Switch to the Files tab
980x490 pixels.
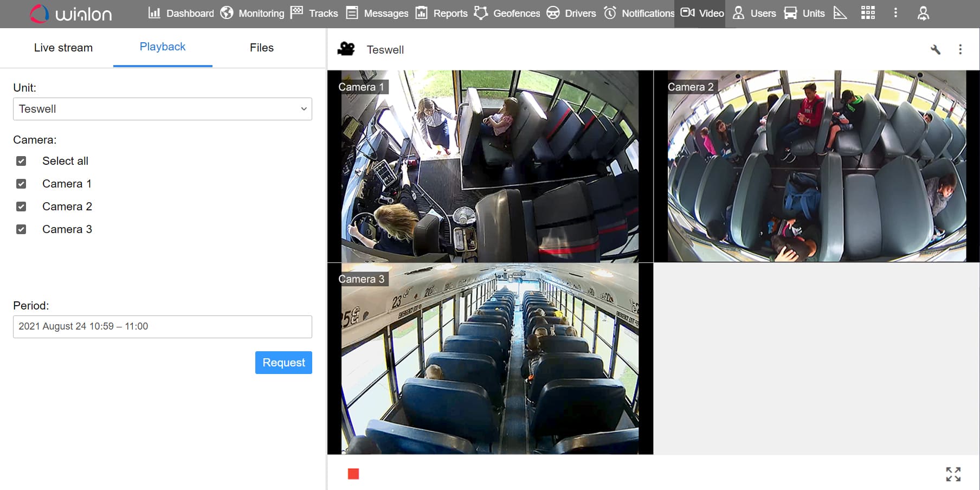(x=261, y=48)
